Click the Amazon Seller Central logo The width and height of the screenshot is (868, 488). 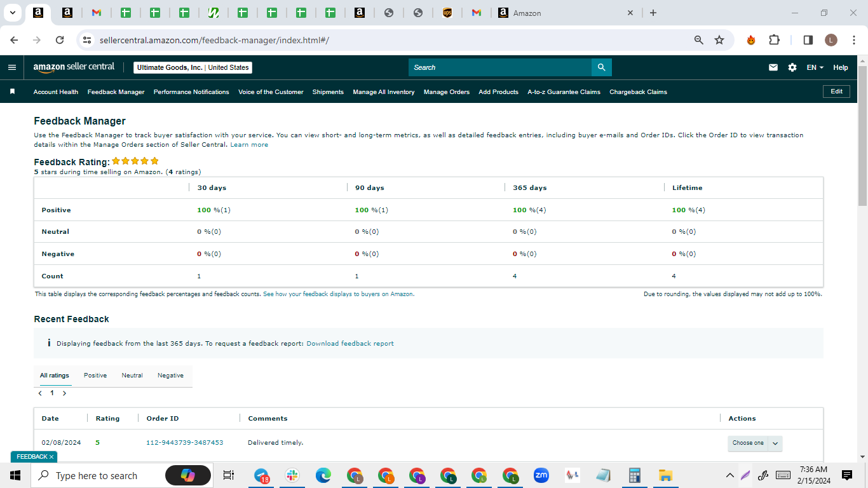[x=74, y=67]
